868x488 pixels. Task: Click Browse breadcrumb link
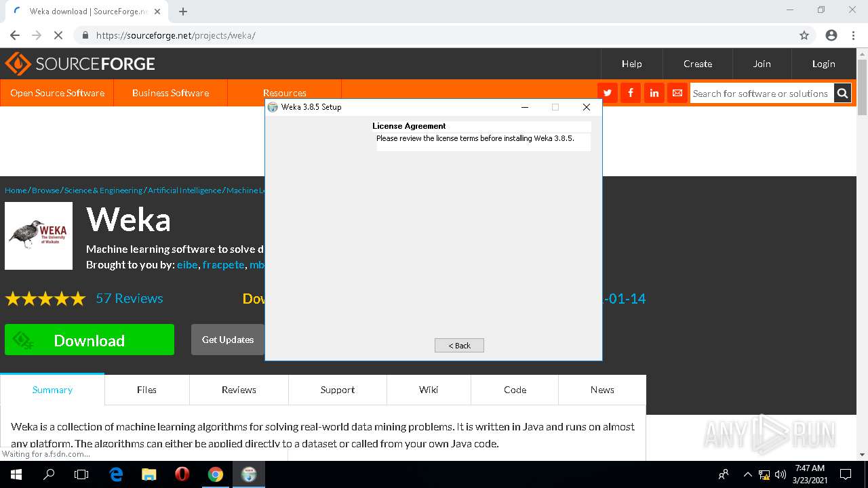point(45,190)
